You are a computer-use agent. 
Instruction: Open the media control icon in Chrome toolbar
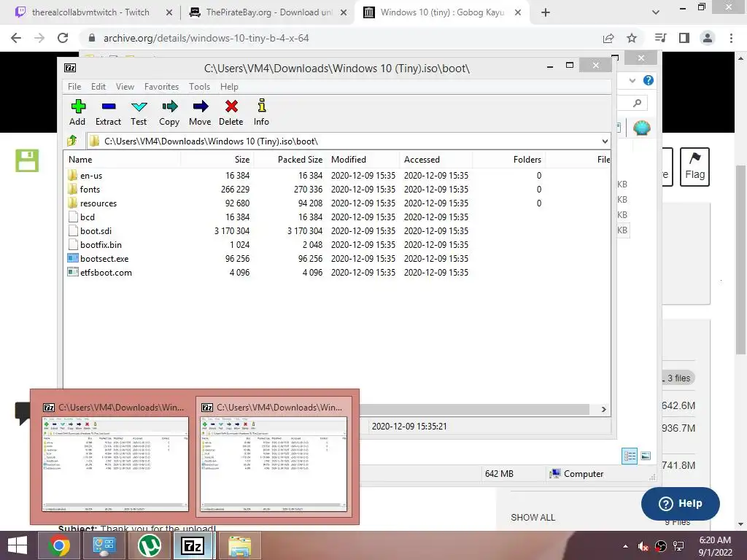pos(661,38)
